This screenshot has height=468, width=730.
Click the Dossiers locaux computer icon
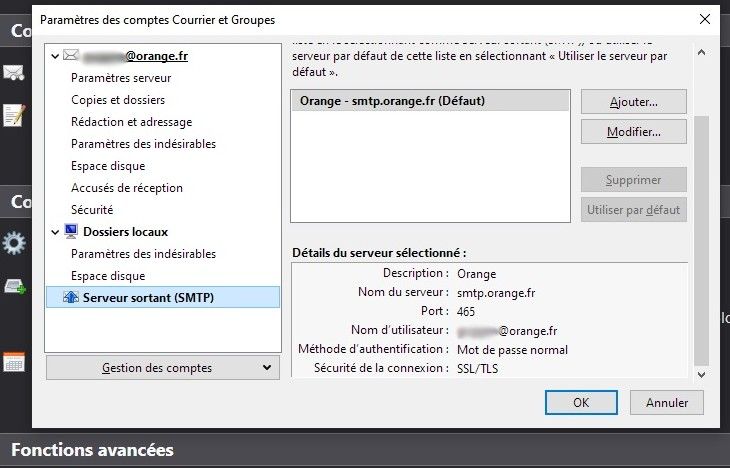tap(71, 232)
